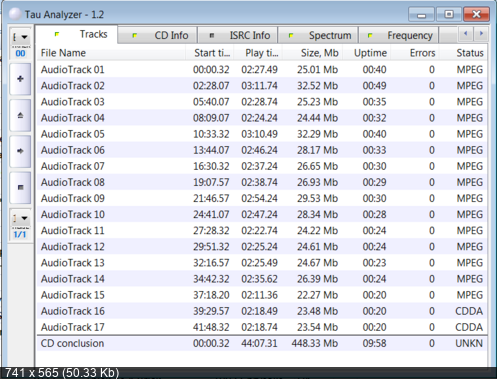Viewport: 497px width, 379px height.
Task: Select the AudioTrack 16 row
Action: pos(262,311)
